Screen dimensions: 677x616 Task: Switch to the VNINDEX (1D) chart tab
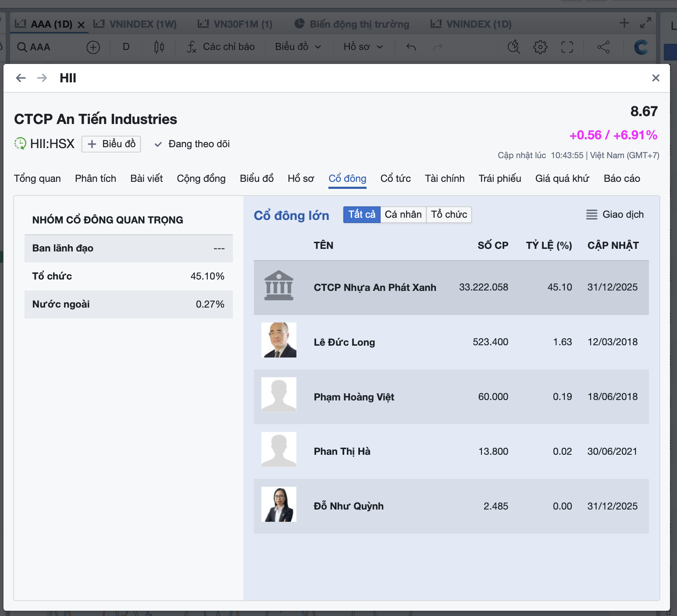point(471,24)
